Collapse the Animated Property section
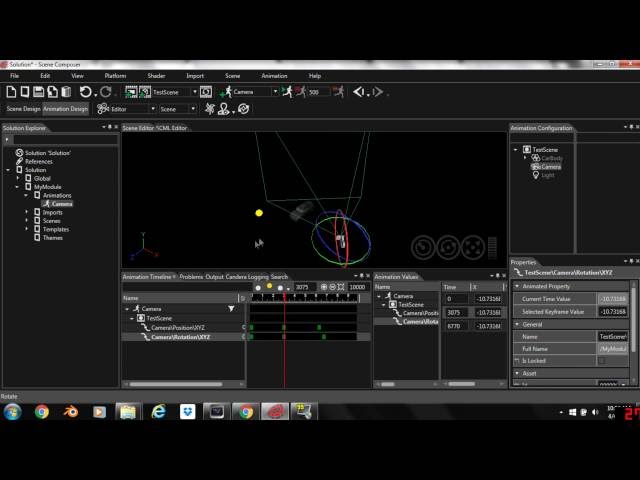Viewport: 640px width, 480px height. [518, 286]
